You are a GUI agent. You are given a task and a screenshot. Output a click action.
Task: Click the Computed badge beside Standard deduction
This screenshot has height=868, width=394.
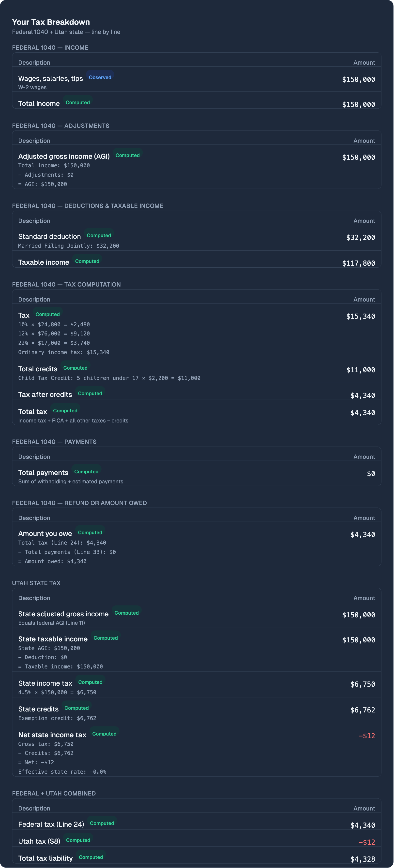[99, 235]
